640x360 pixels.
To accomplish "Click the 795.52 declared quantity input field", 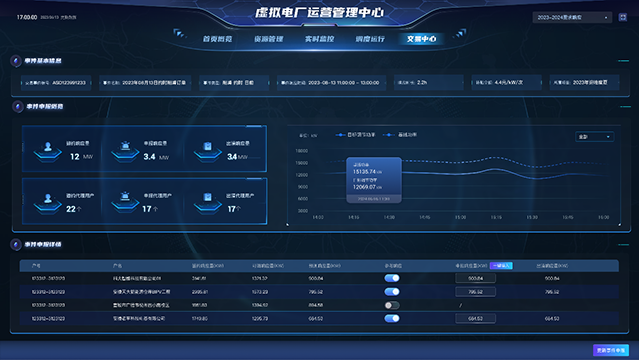I will click(x=476, y=292).
